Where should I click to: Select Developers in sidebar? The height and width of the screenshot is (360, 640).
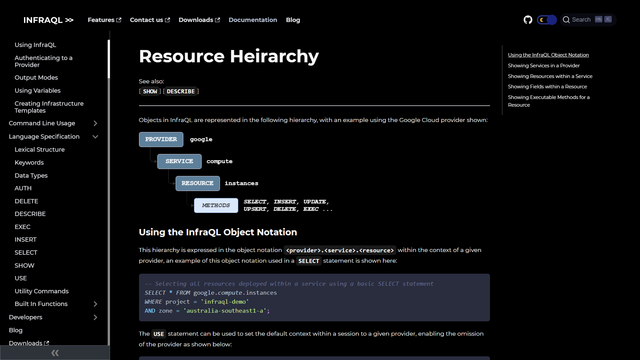[25, 317]
